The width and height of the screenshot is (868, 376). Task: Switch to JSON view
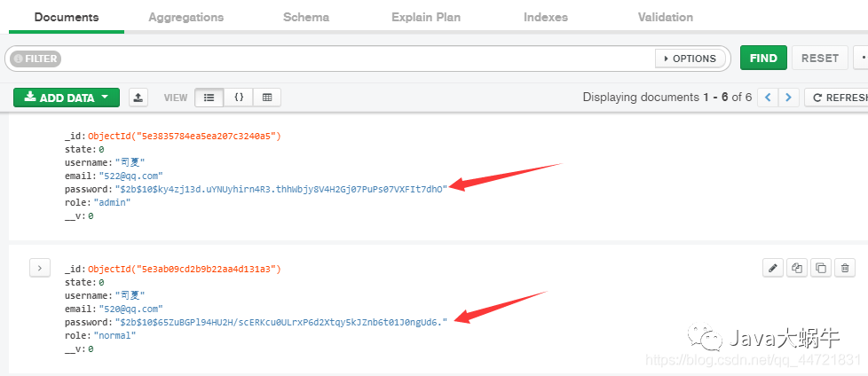tap(239, 98)
